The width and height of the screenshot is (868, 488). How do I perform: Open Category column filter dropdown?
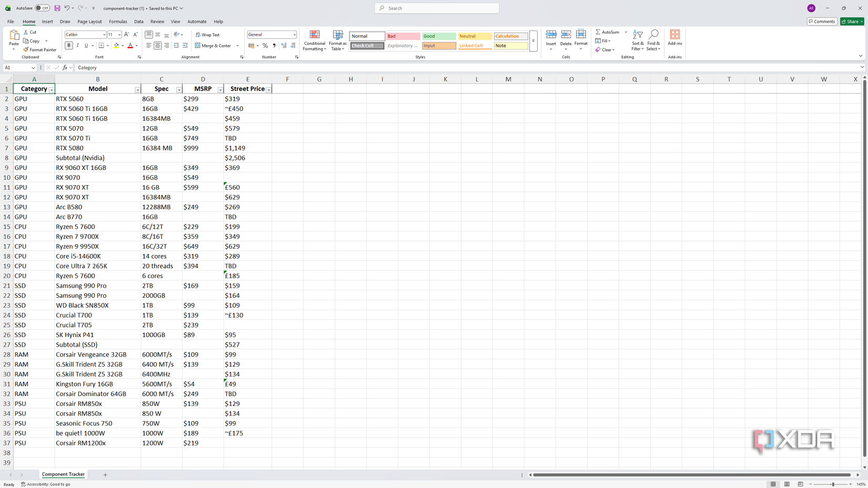tap(52, 90)
